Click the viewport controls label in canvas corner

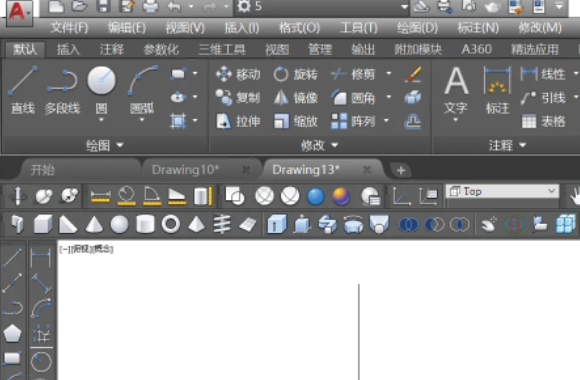86,249
